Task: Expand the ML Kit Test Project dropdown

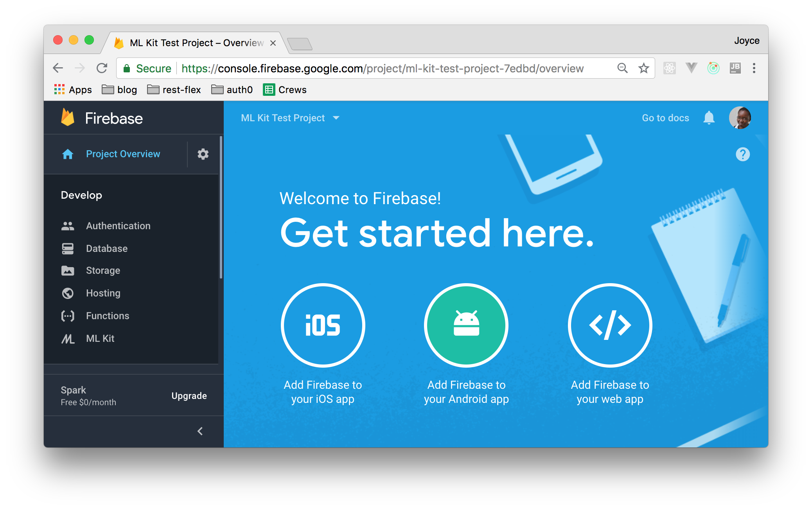Action: [x=338, y=117]
